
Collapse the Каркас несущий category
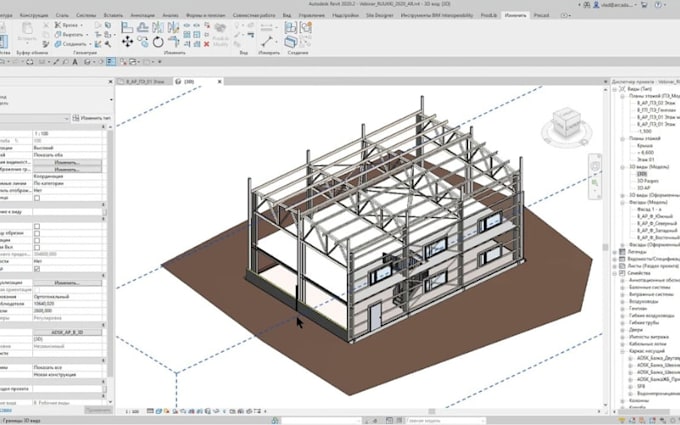pos(622,351)
